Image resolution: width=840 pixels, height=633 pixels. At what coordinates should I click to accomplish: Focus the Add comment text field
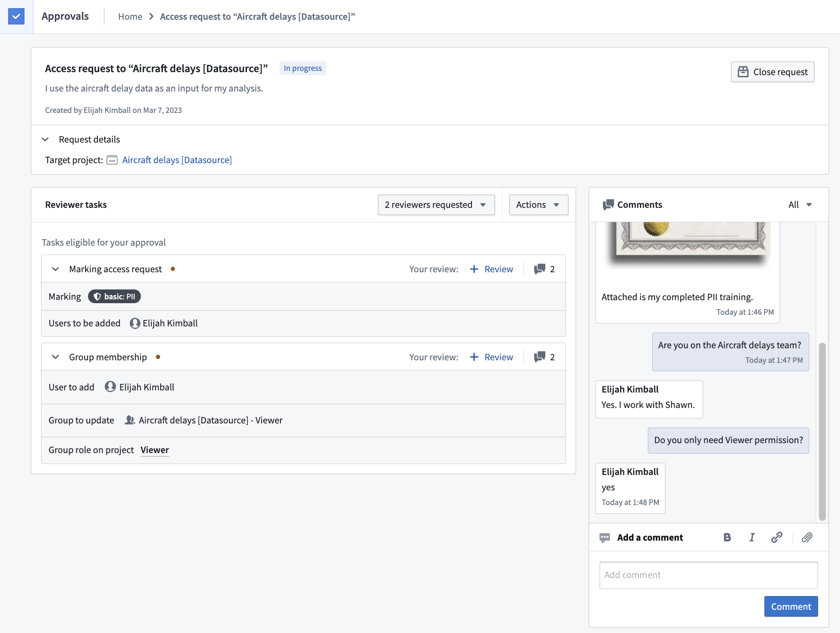(709, 575)
